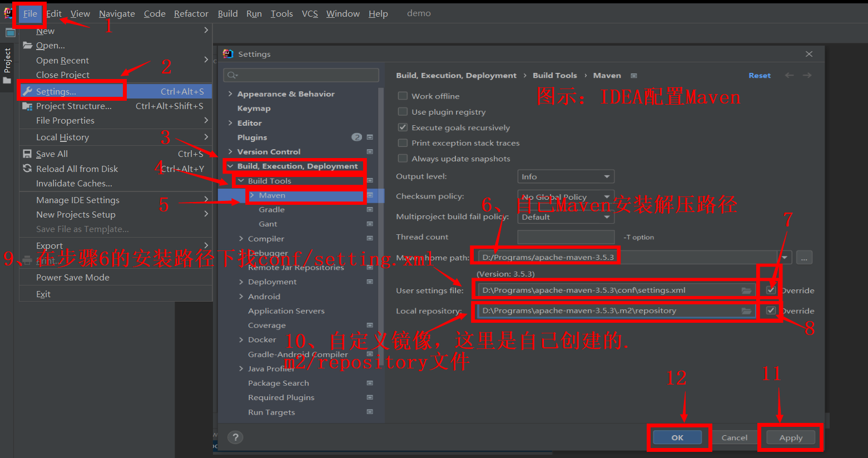Click Exit in the File menu
868x458 pixels.
pyautogui.click(x=116, y=294)
